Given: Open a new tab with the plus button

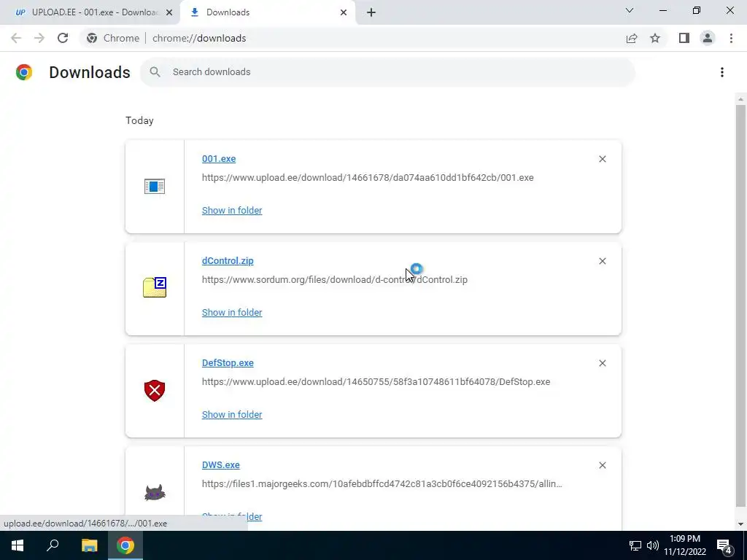Looking at the screenshot, I should (371, 12).
